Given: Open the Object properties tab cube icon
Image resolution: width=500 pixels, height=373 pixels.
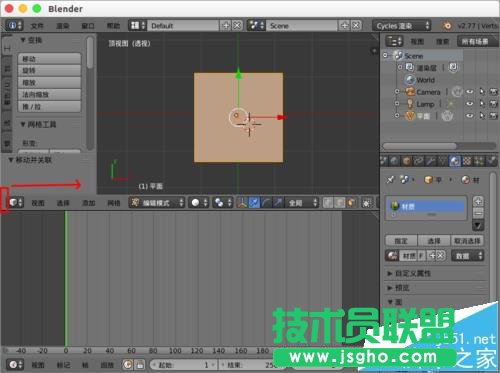Looking at the screenshot, I should pyautogui.click(x=406, y=161).
